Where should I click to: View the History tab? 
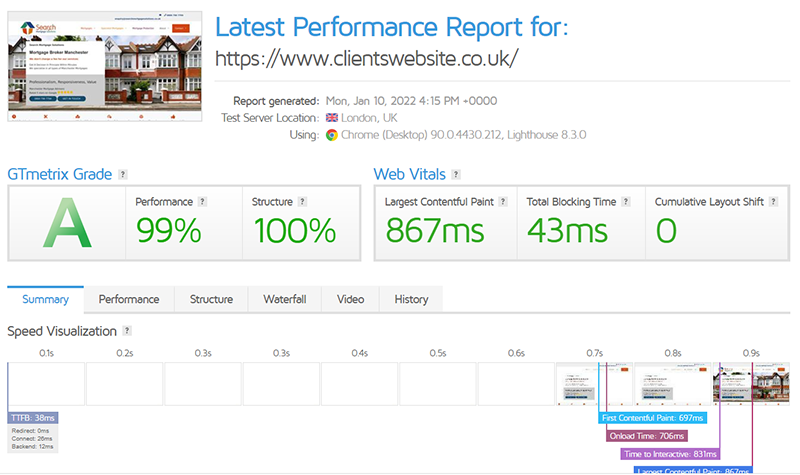point(411,299)
